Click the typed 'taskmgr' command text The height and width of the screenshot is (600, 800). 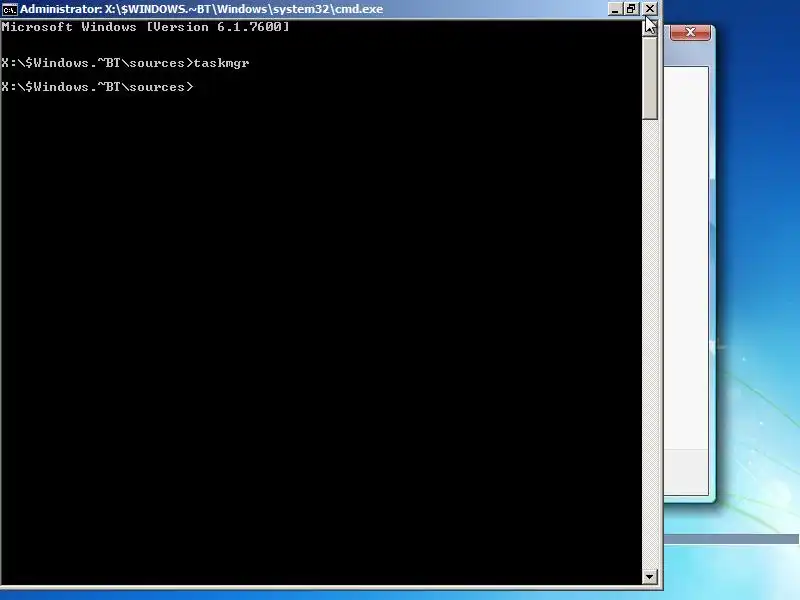(221, 63)
